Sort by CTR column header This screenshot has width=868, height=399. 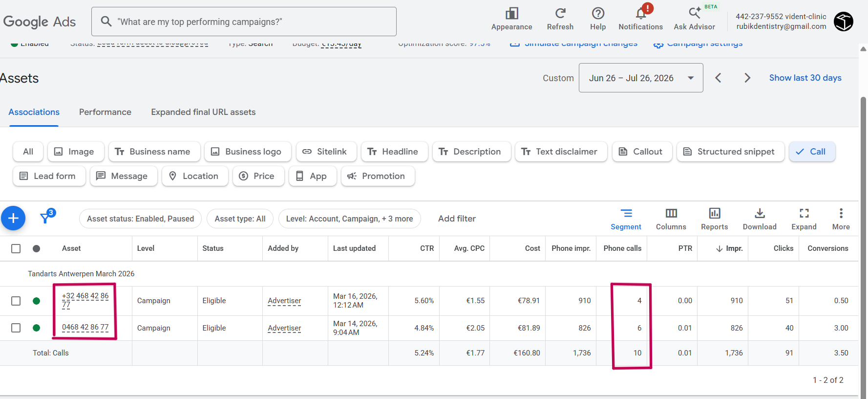[427, 248]
